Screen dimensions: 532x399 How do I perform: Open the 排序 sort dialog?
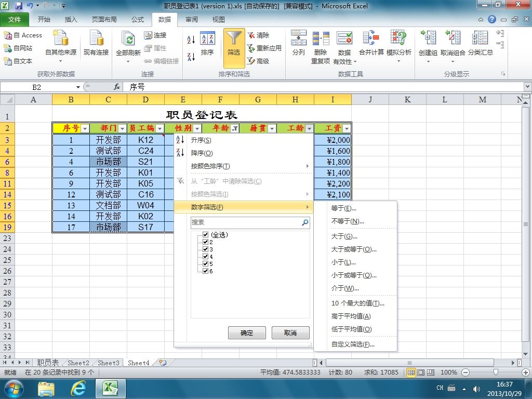[207, 43]
